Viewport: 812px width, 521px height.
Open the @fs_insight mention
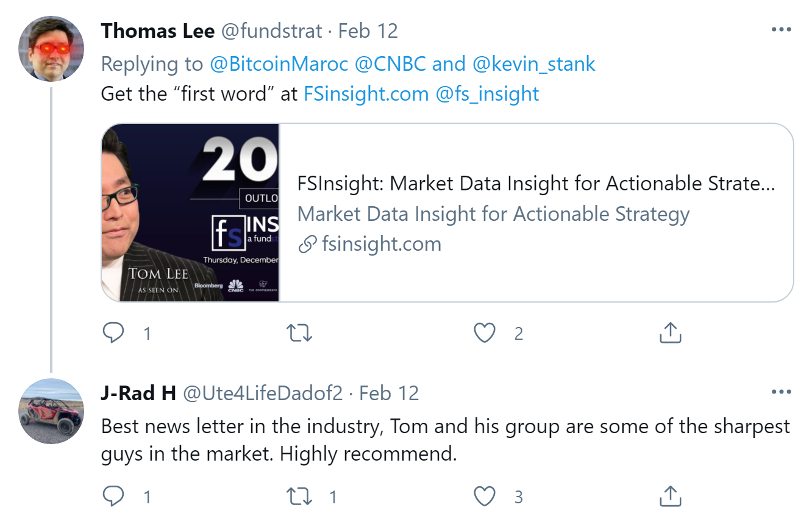[x=488, y=94]
